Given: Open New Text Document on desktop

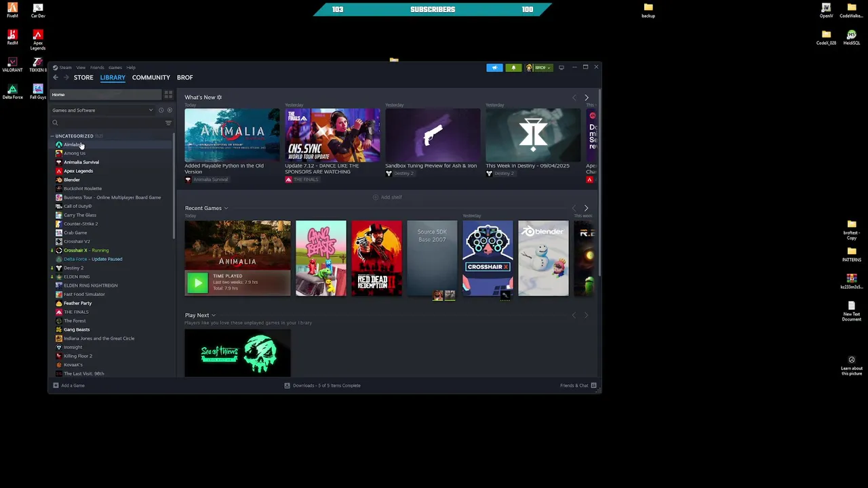Looking at the screenshot, I should [x=852, y=311].
